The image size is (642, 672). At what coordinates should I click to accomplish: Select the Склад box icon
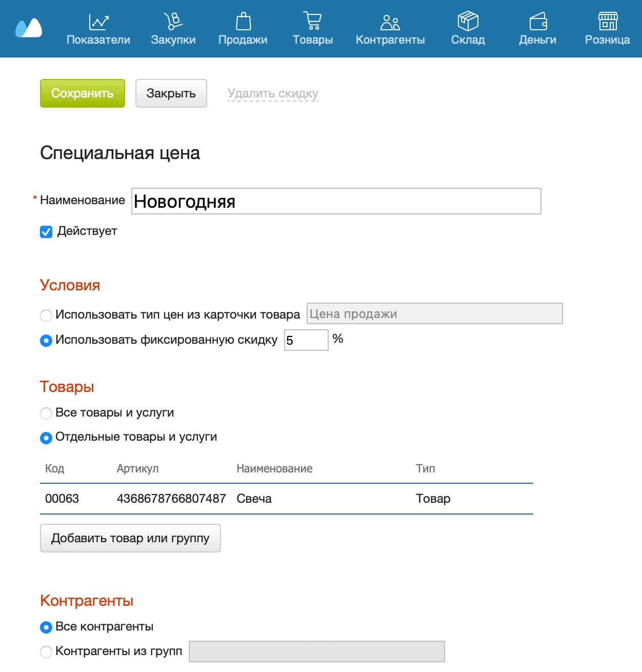(x=468, y=22)
